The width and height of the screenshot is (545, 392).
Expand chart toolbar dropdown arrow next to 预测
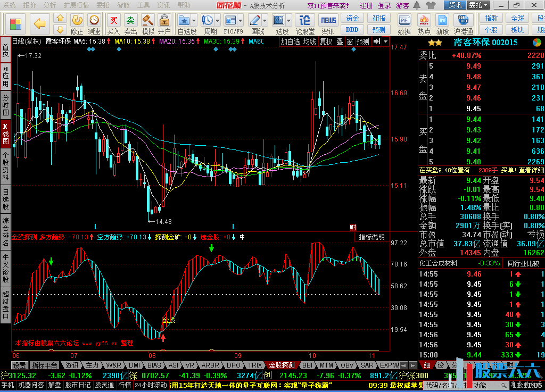(x=385, y=41)
